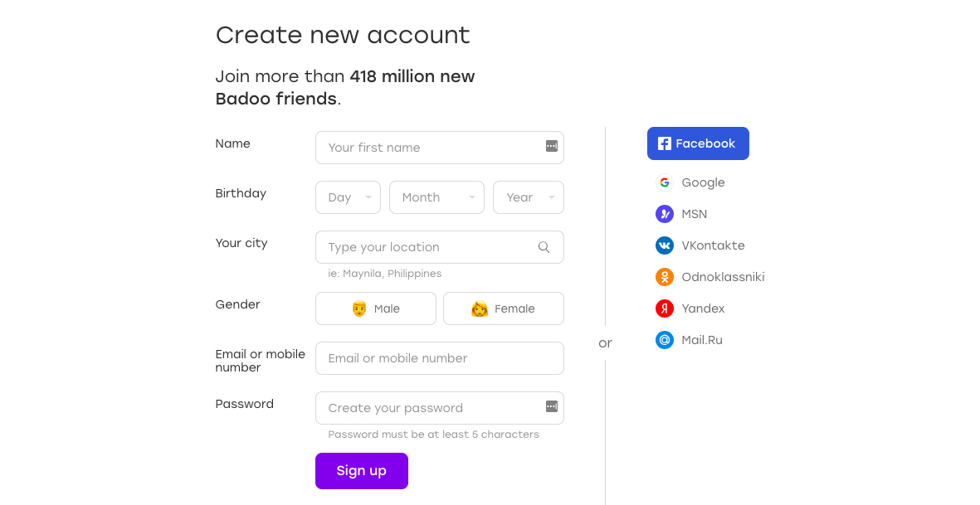The width and height of the screenshot is (980, 505).
Task: Click the autofill icon in Name field
Action: [x=552, y=147]
